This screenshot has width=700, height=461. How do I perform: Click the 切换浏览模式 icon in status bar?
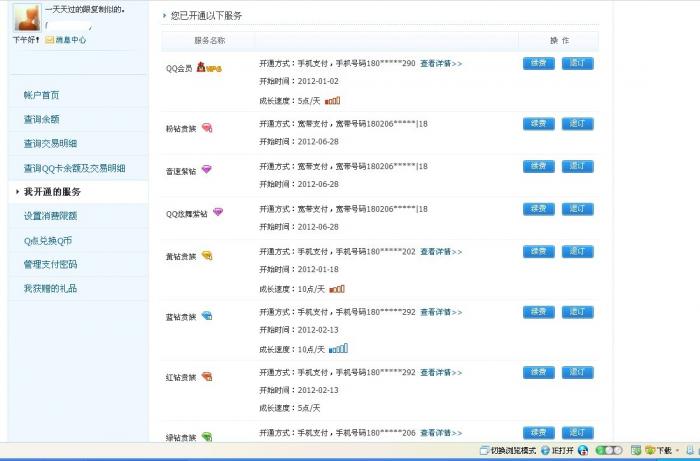(484, 450)
